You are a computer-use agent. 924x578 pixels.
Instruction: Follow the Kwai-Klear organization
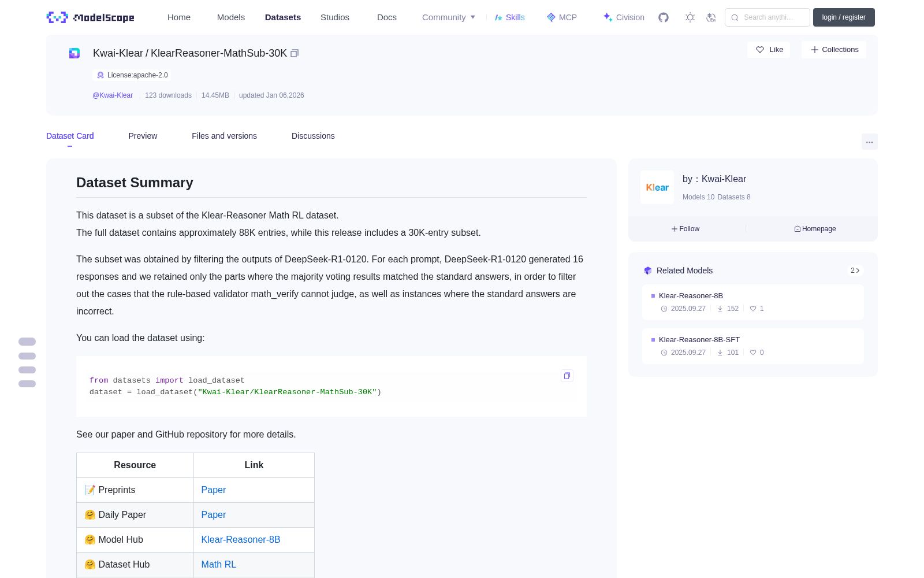click(x=685, y=229)
